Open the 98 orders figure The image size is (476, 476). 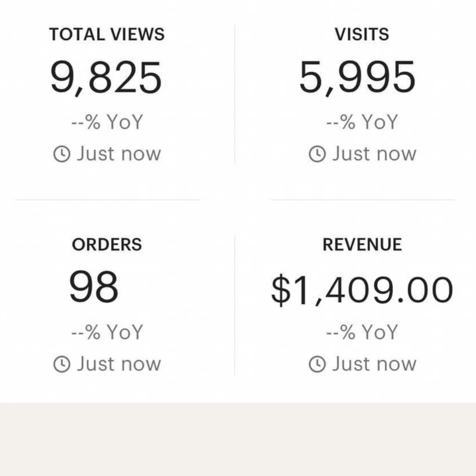pyautogui.click(x=94, y=287)
